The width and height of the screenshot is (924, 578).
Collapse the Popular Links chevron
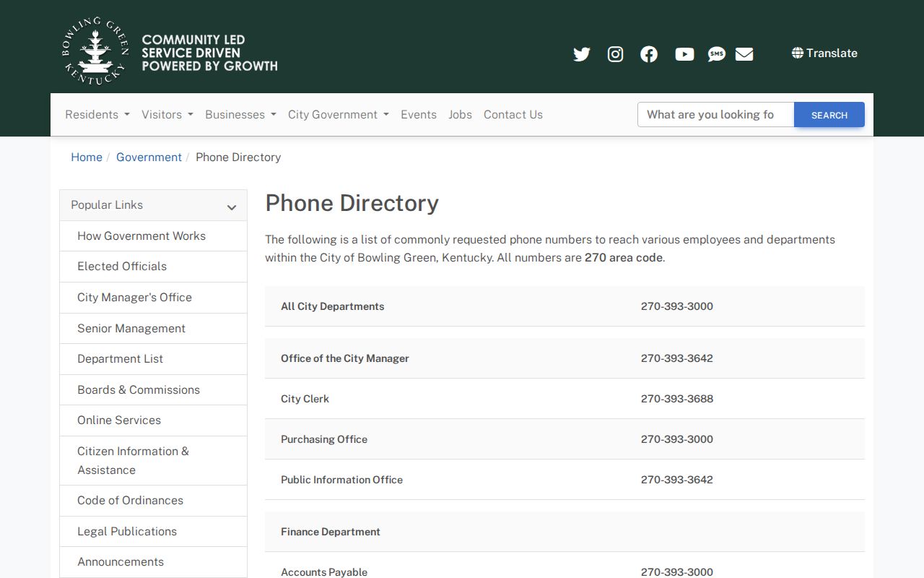pyautogui.click(x=232, y=207)
